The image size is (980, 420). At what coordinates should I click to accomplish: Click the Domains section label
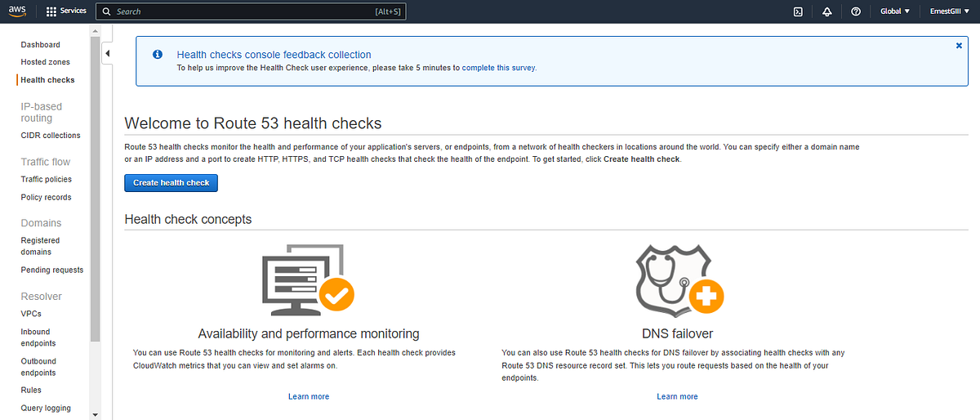tap(41, 223)
